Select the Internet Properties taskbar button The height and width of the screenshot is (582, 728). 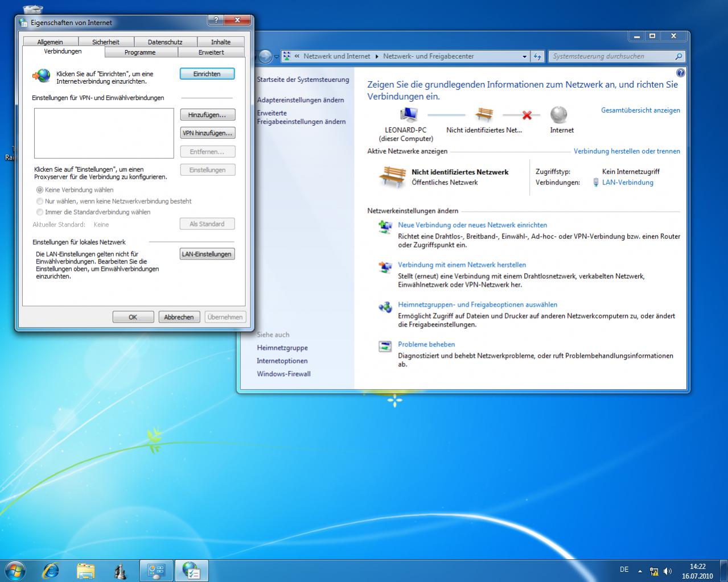point(191,571)
